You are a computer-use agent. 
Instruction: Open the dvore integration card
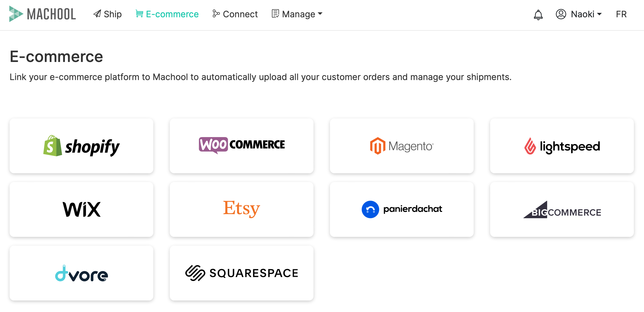click(81, 273)
